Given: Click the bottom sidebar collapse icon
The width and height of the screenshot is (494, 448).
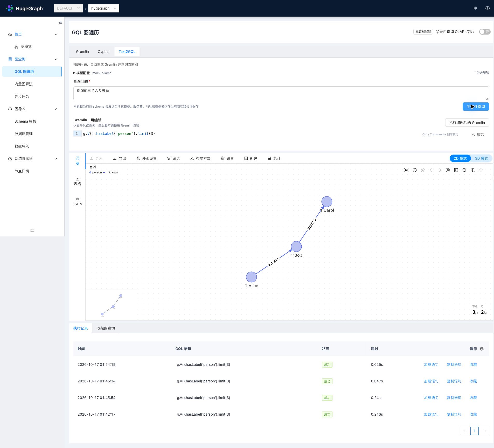Looking at the screenshot, I should click(x=32, y=230).
